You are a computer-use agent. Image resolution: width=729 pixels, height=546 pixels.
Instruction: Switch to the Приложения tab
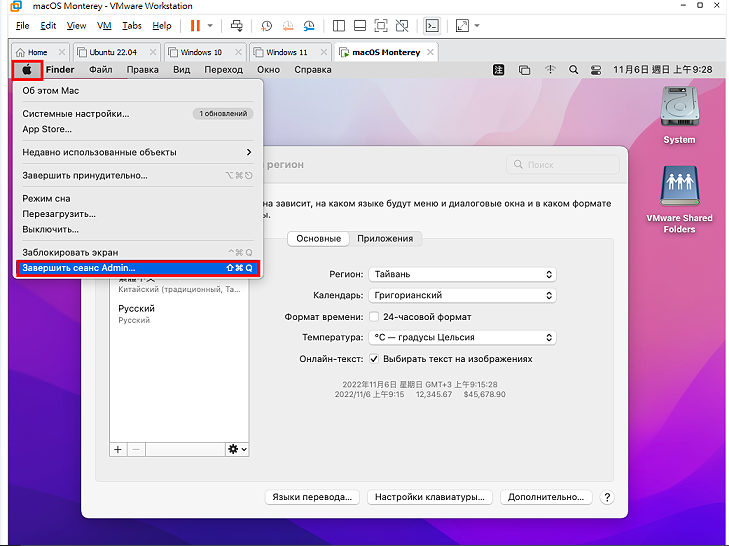coord(385,239)
